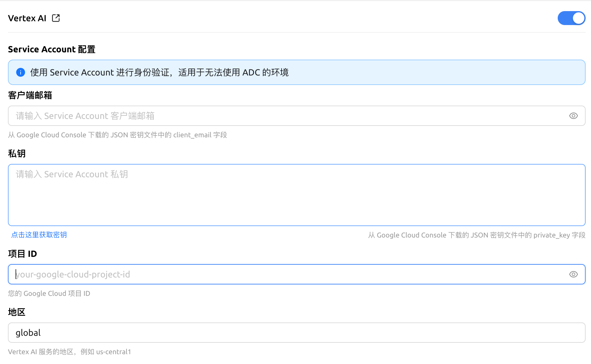
Task: Click the 客户端邮箱 field label
Action: pos(30,95)
